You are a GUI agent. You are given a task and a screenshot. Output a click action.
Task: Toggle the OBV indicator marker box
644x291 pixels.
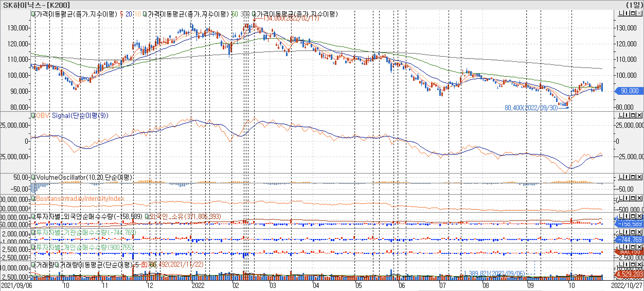pos(33,115)
